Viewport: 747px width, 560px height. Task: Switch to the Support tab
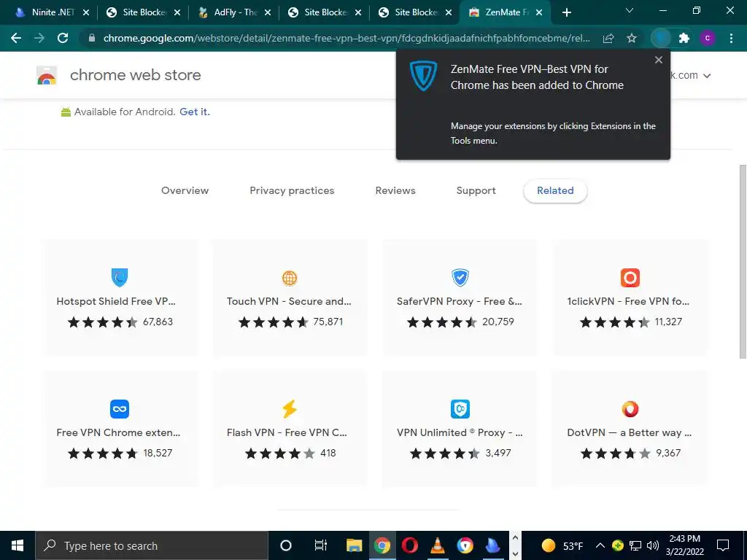point(476,190)
